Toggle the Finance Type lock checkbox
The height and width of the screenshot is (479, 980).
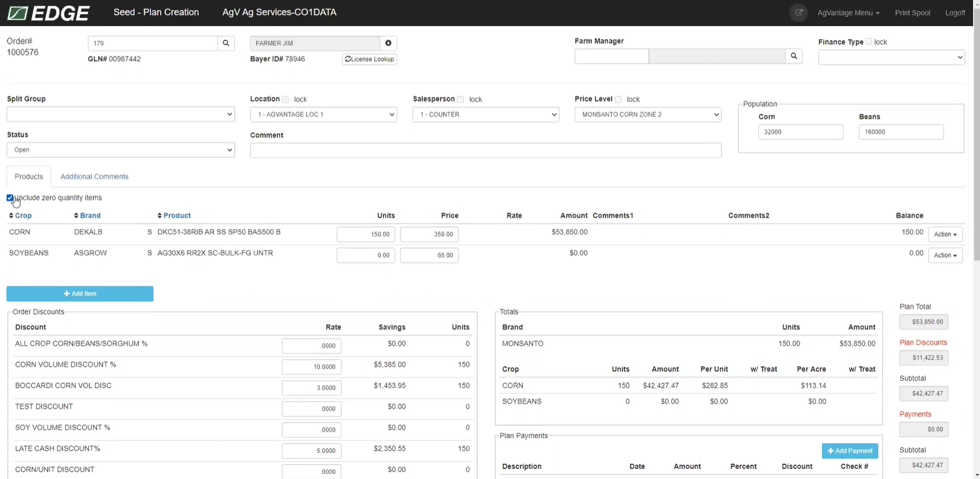pyautogui.click(x=869, y=41)
